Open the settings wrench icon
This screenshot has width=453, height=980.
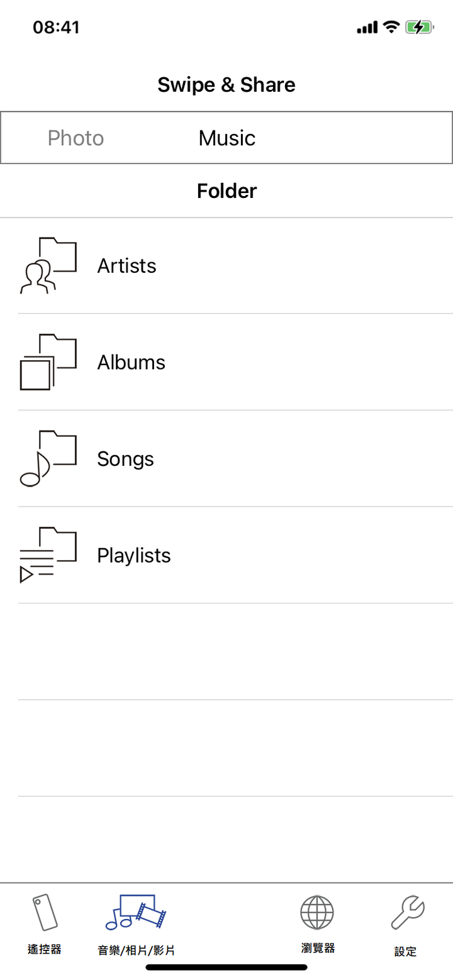[x=407, y=913]
